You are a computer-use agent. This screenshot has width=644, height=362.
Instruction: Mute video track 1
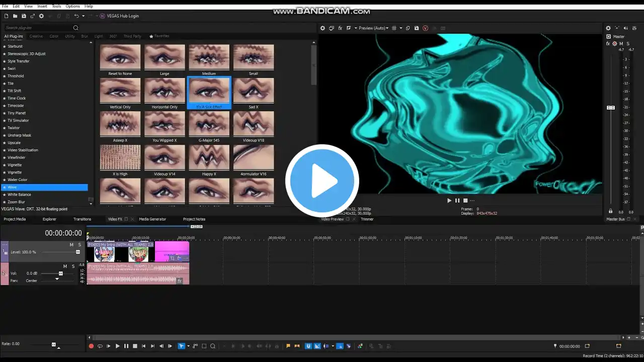(71, 245)
